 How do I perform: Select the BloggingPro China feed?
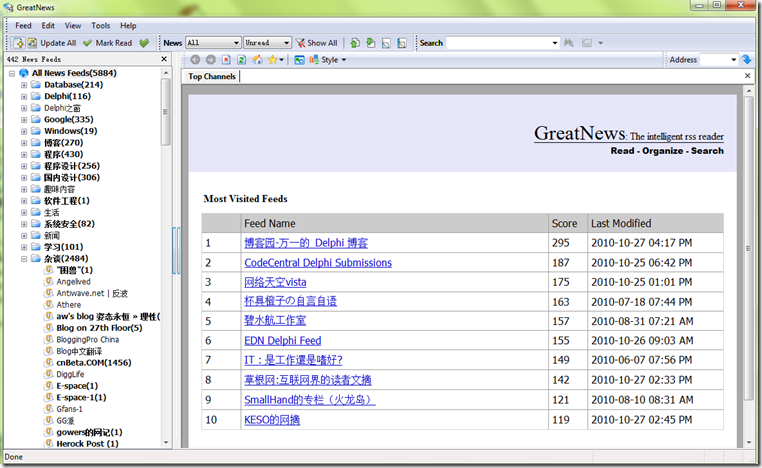(87, 340)
